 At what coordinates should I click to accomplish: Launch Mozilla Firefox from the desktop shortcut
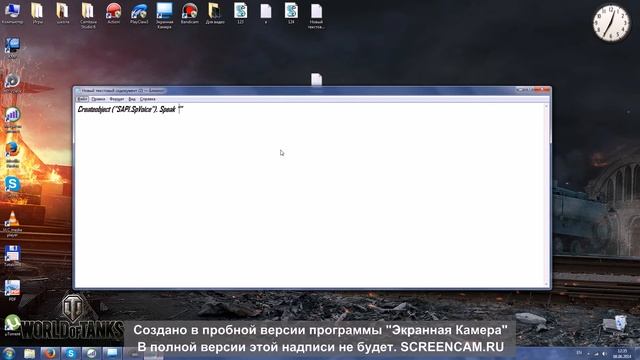click(x=12, y=155)
